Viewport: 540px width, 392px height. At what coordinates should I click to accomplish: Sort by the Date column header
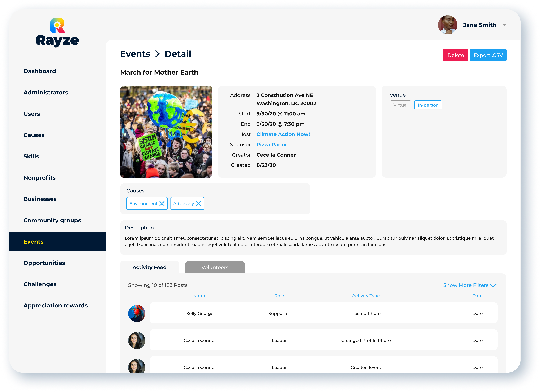[477, 296]
